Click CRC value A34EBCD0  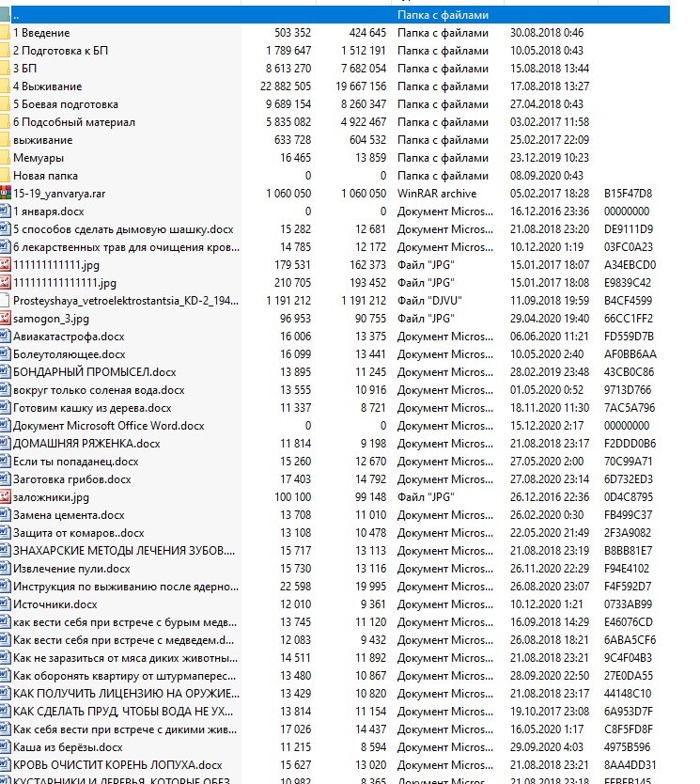pyautogui.click(x=630, y=265)
